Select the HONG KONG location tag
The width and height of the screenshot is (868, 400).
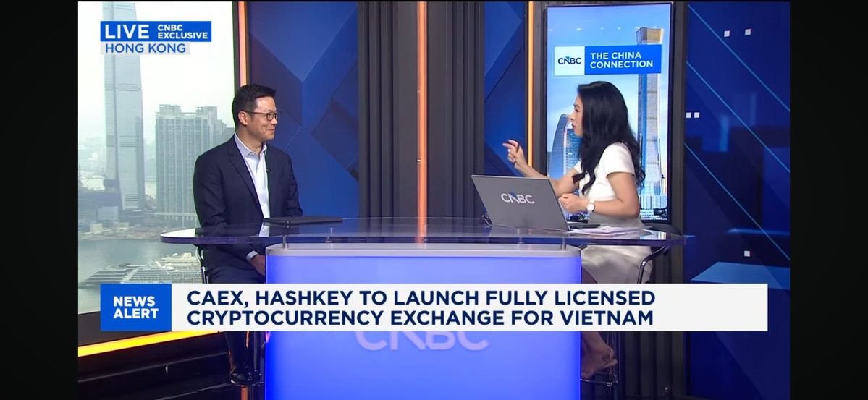(x=145, y=48)
